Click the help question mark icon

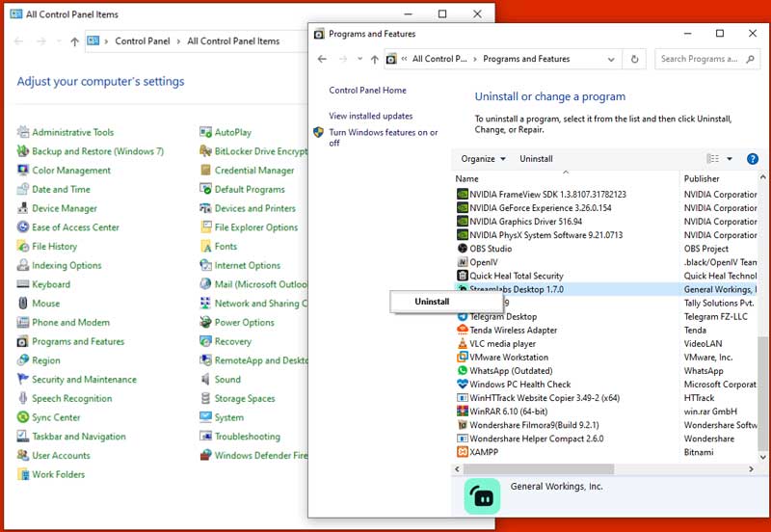pyautogui.click(x=753, y=159)
